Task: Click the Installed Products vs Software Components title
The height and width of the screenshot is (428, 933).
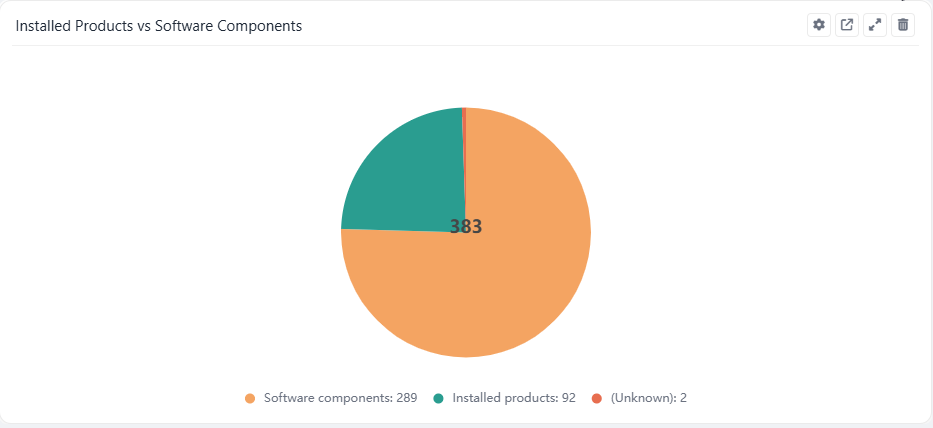Action: click(158, 26)
